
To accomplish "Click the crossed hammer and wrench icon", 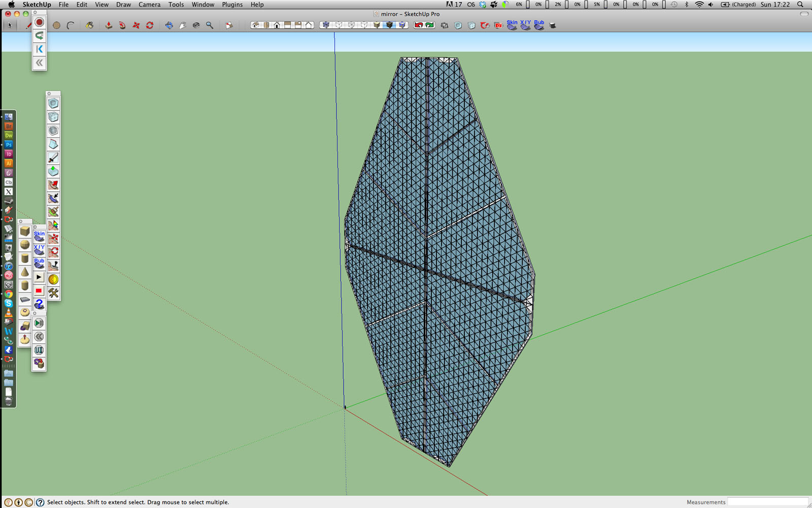I will 53,293.
